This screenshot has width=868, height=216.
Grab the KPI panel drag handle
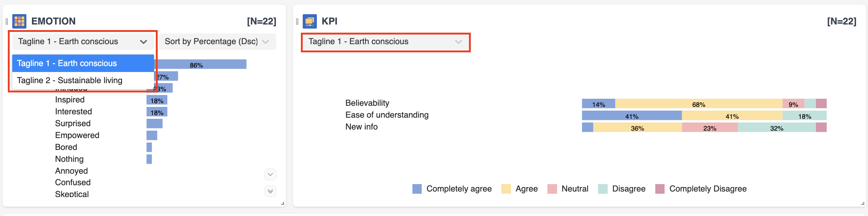tap(297, 22)
